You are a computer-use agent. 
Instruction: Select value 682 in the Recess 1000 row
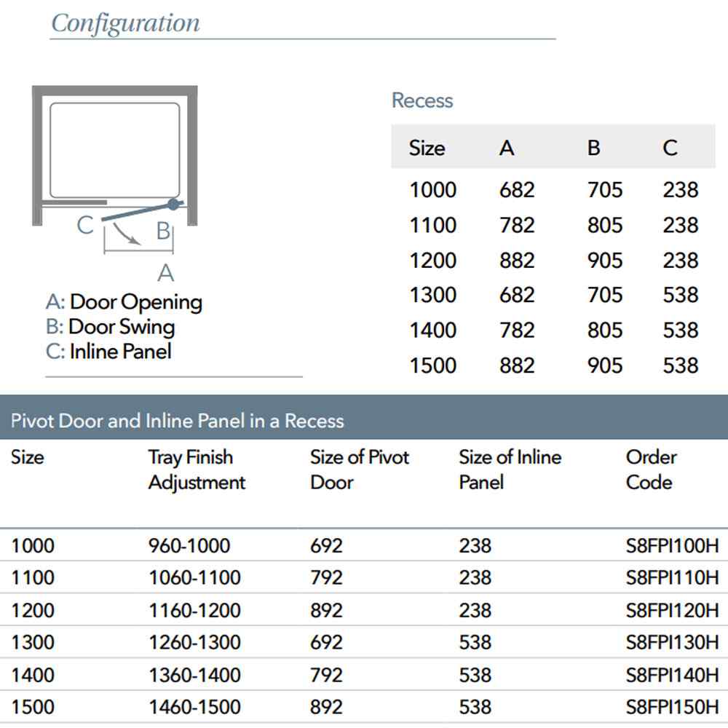pos(517,190)
